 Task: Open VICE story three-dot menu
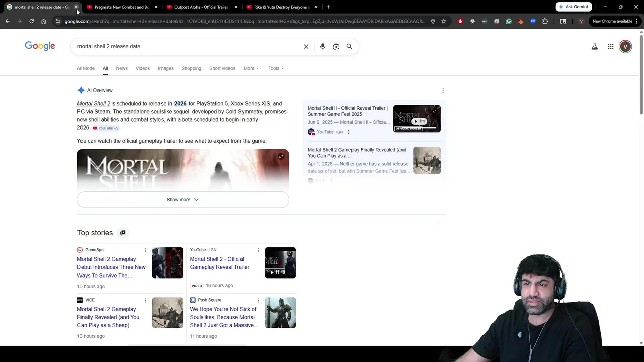146,300
